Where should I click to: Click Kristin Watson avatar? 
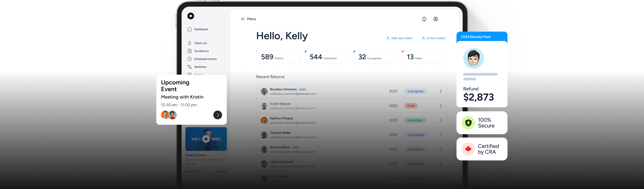click(264, 106)
